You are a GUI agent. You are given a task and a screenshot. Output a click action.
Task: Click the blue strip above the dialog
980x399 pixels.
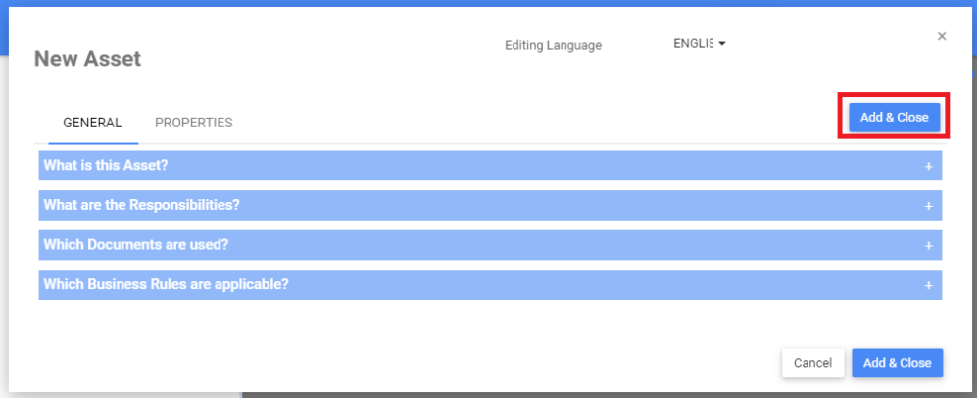pyautogui.click(x=490, y=3)
